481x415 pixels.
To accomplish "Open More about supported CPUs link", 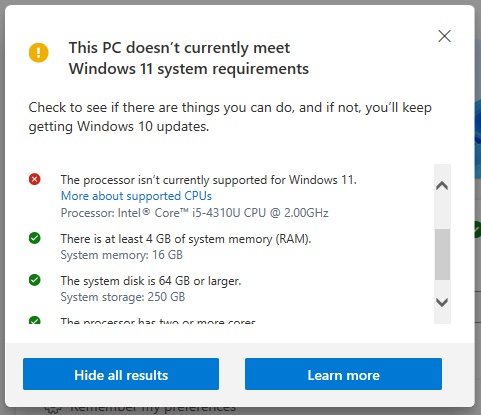I will tap(136, 196).
